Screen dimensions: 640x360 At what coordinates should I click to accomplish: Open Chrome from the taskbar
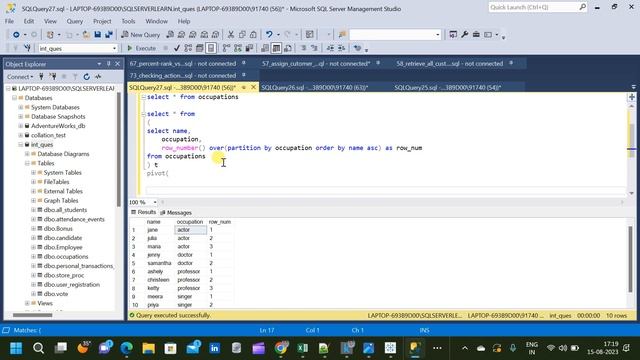coord(280,348)
